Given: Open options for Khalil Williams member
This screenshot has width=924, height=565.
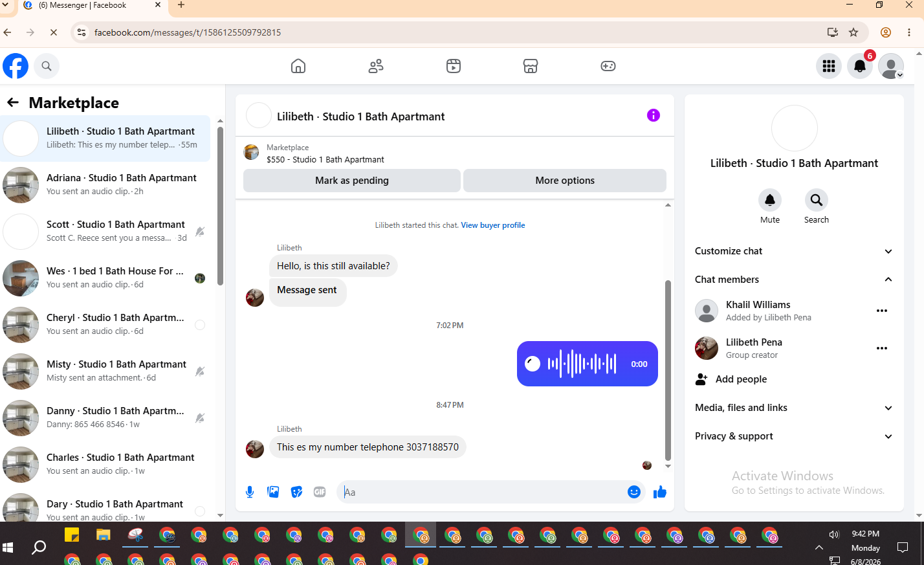Looking at the screenshot, I should coord(882,311).
